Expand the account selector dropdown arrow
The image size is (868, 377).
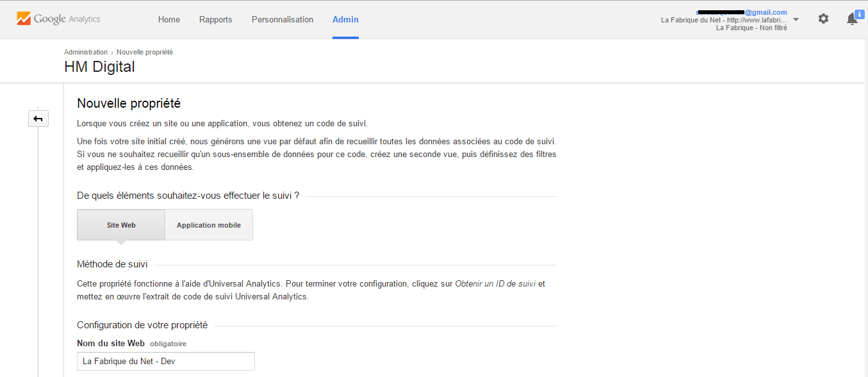796,19
